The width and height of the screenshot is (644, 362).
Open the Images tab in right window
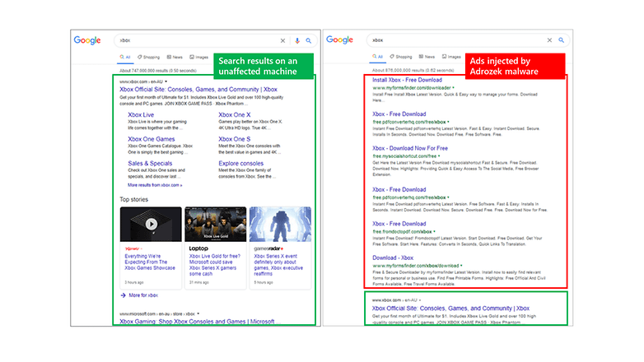(x=451, y=57)
